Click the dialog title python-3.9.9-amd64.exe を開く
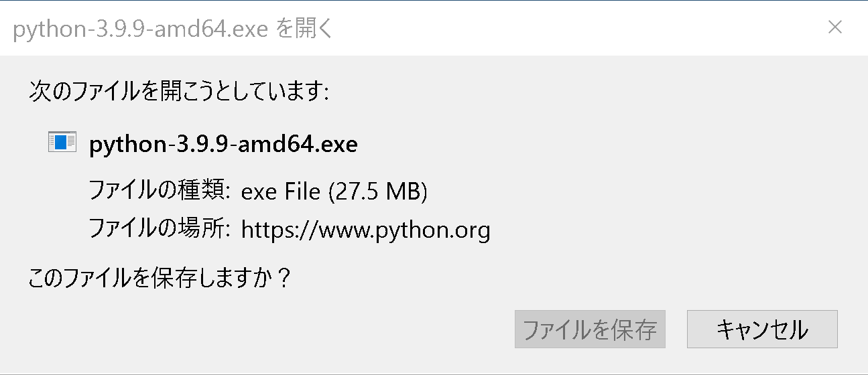The height and width of the screenshot is (375, 868). (x=172, y=29)
